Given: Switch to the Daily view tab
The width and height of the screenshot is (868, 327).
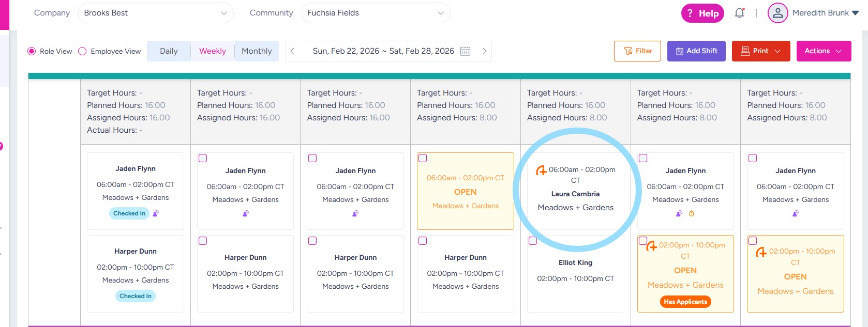Looking at the screenshot, I should 169,51.
